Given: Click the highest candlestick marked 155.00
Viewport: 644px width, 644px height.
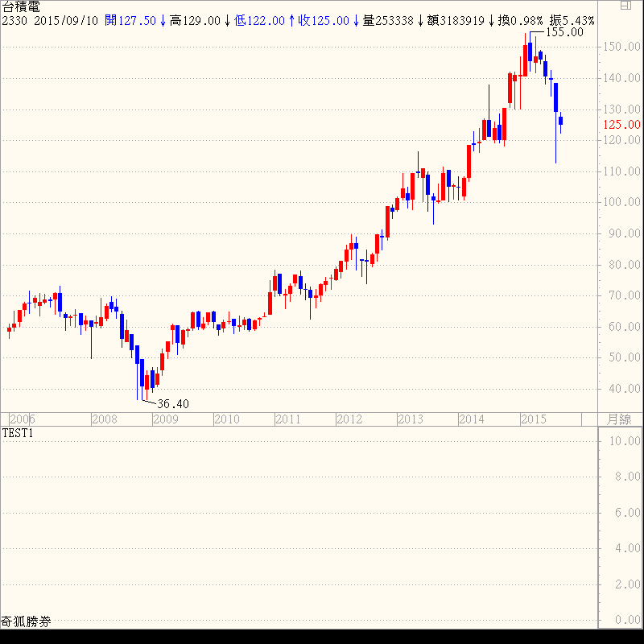Looking at the screenshot, I should point(530,52).
